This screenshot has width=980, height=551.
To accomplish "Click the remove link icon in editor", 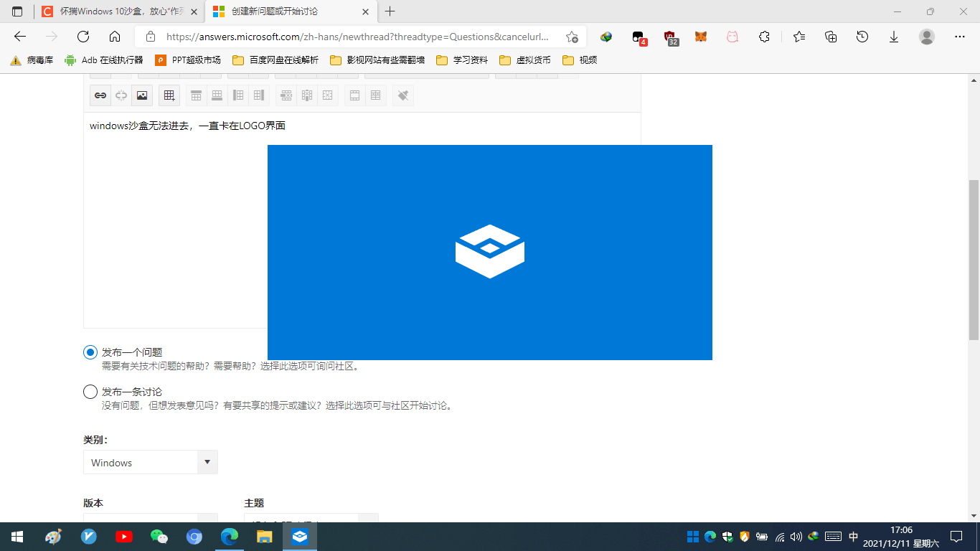I will point(121,95).
